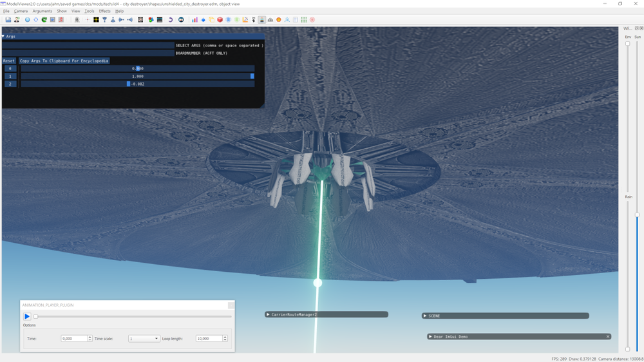Expand the Dear ImGui Demo panel

pos(430,336)
